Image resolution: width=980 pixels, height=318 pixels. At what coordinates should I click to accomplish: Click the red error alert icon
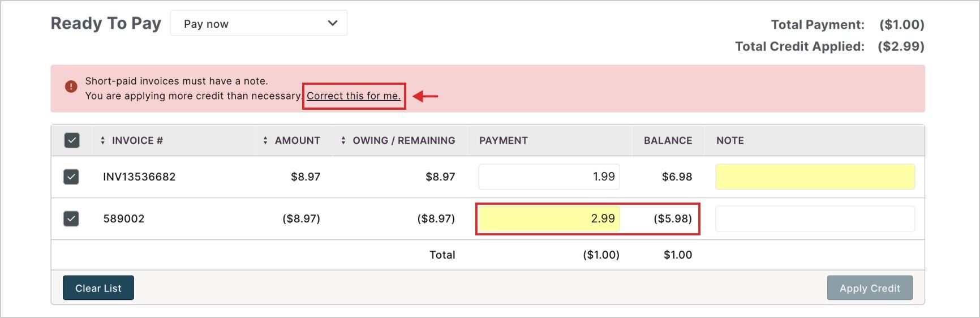coord(71,87)
